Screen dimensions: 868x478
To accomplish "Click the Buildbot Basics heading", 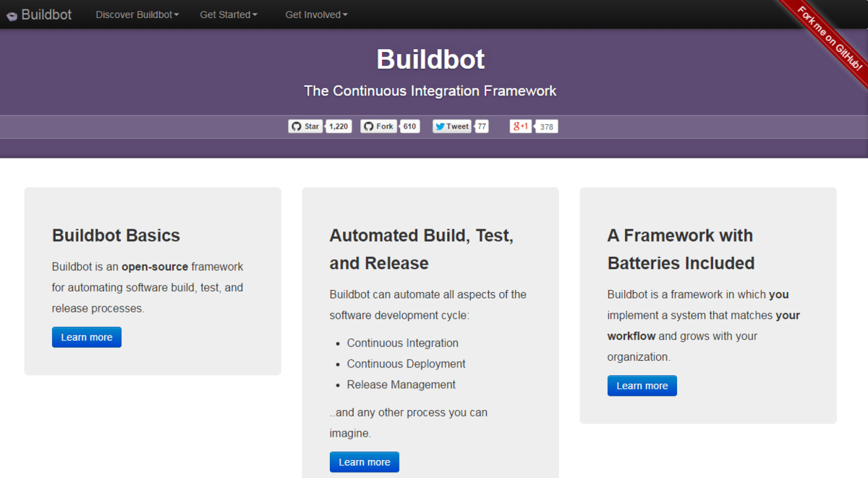I will (x=116, y=236).
